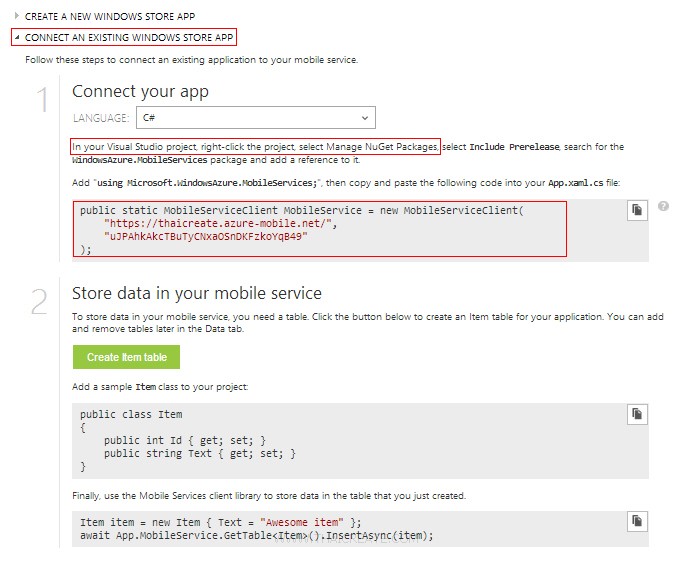Click the Connect your app heading
The width and height of the screenshot is (695, 564).
[x=140, y=91]
